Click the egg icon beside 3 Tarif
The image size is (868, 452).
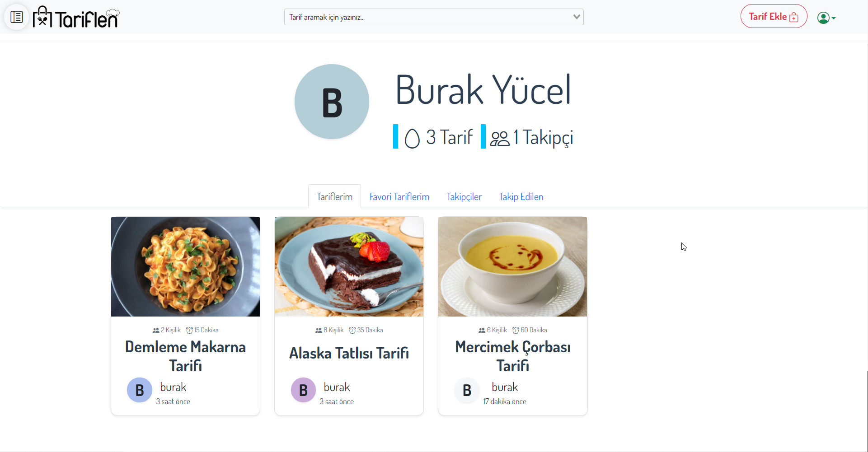click(x=412, y=138)
